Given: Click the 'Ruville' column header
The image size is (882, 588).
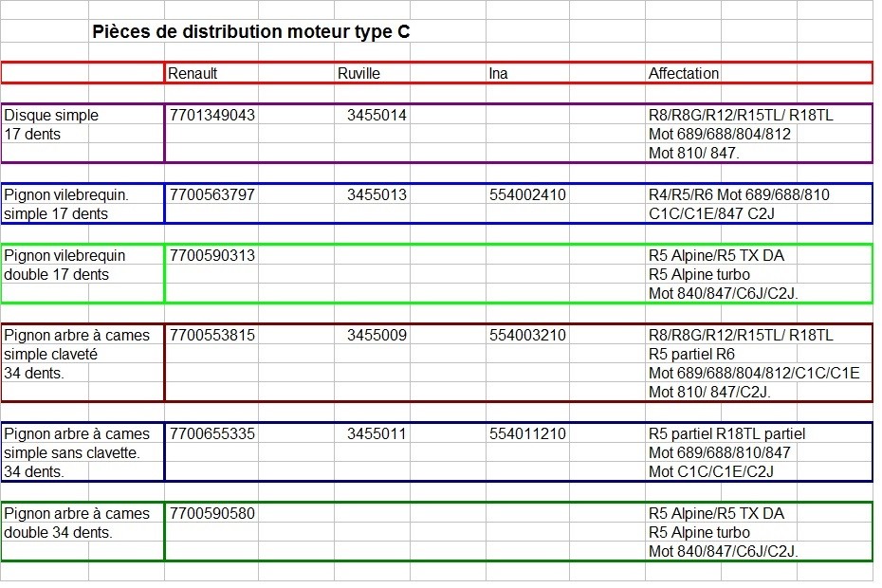Looking at the screenshot, I should pyautogui.click(x=358, y=74).
